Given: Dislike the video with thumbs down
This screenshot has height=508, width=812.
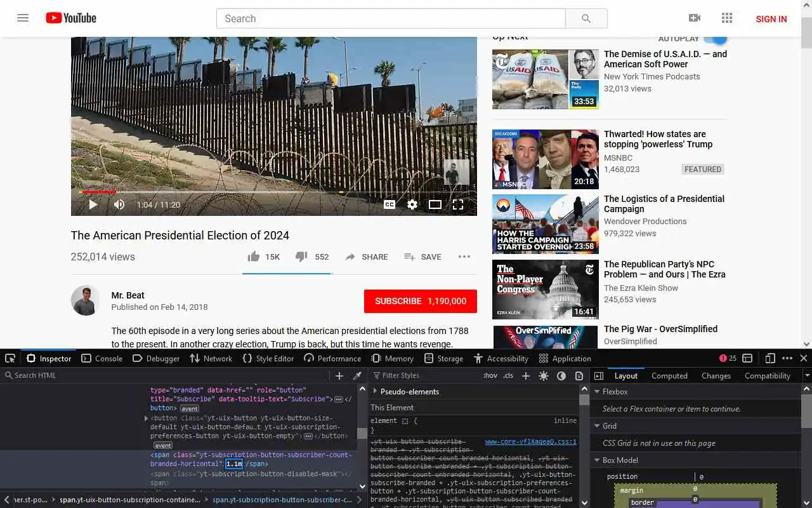Looking at the screenshot, I should point(312,257).
